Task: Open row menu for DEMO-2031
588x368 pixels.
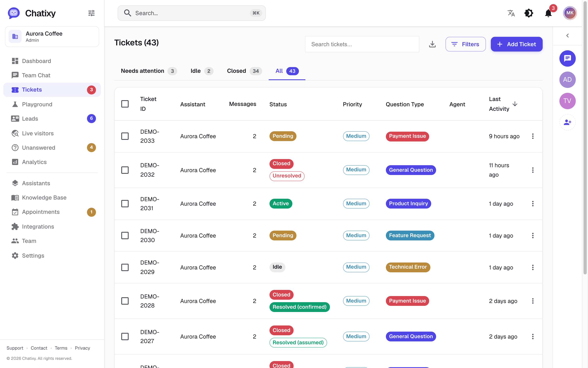Action: point(533,204)
